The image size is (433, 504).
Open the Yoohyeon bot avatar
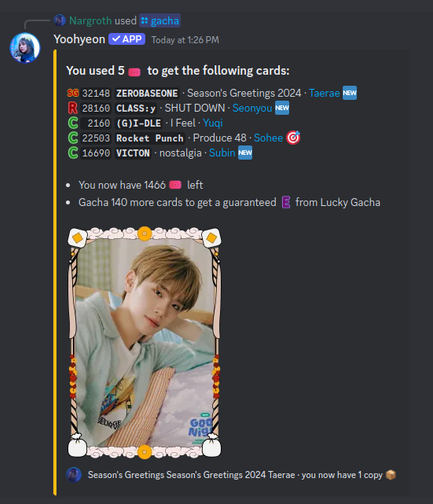pos(25,48)
